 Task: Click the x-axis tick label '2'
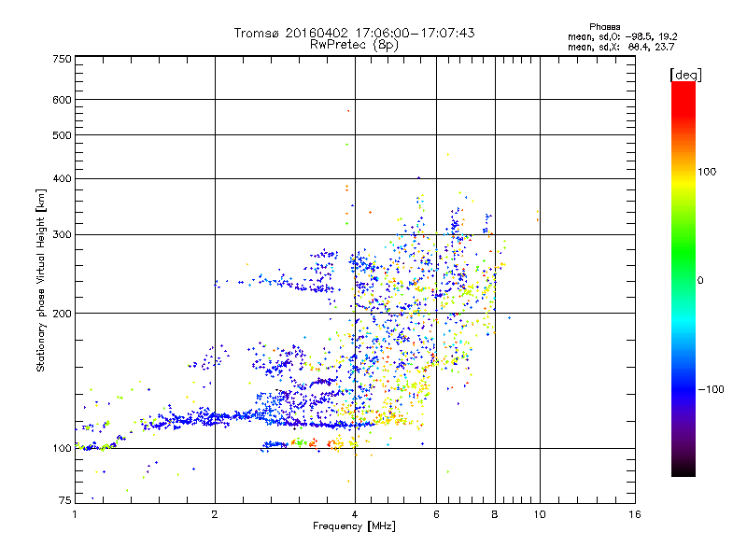click(215, 514)
